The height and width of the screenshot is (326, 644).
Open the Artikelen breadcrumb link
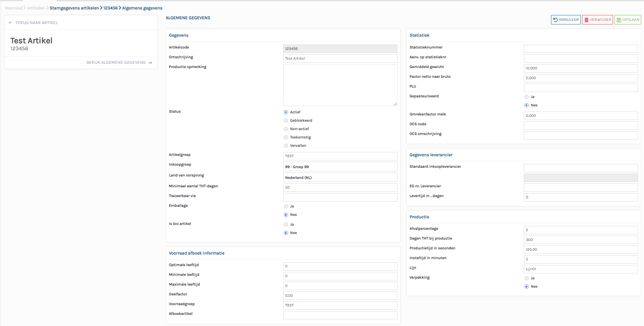point(36,8)
